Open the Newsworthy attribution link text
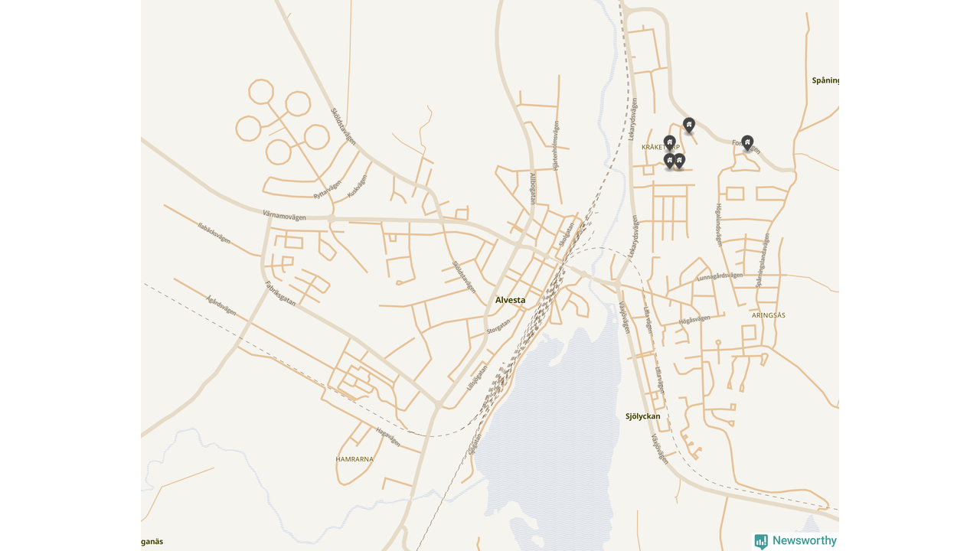Image resolution: width=980 pixels, height=551 pixels. [x=805, y=541]
